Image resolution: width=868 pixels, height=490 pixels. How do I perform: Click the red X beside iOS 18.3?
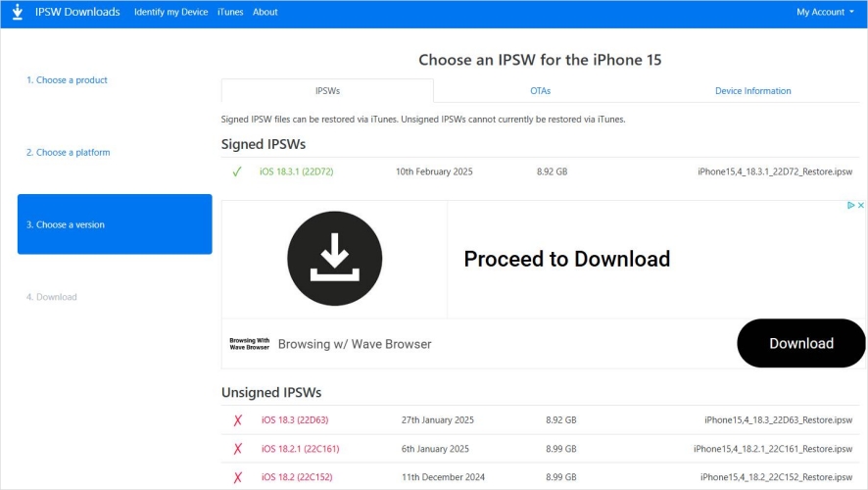click(x=238, y=420)
